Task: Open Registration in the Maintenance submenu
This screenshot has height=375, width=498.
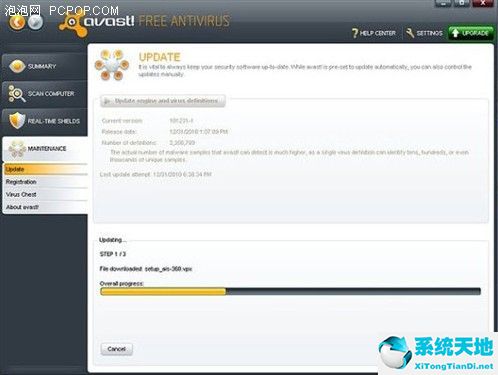Action: click(45, 182)
